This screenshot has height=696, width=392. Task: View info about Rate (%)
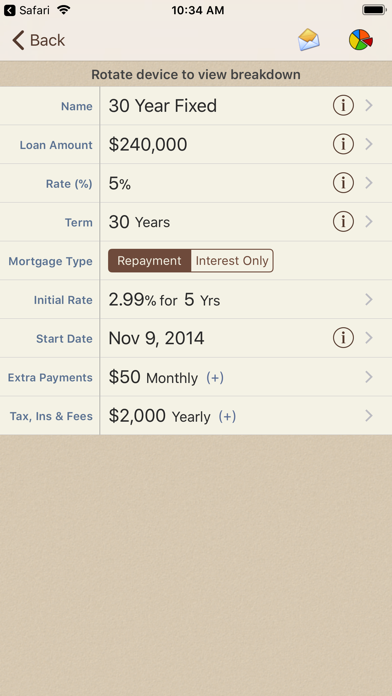tap(343, 183)
